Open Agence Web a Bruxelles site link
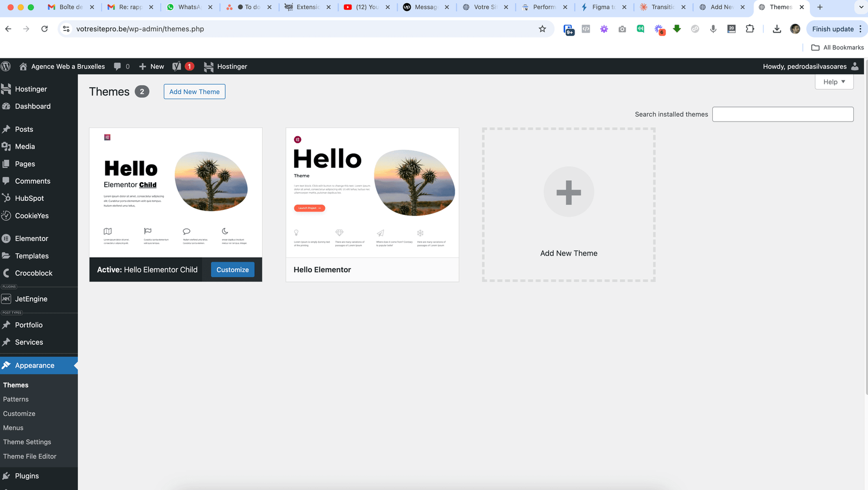Viewport: 868px width, 490px height. [x=62, y=66]
